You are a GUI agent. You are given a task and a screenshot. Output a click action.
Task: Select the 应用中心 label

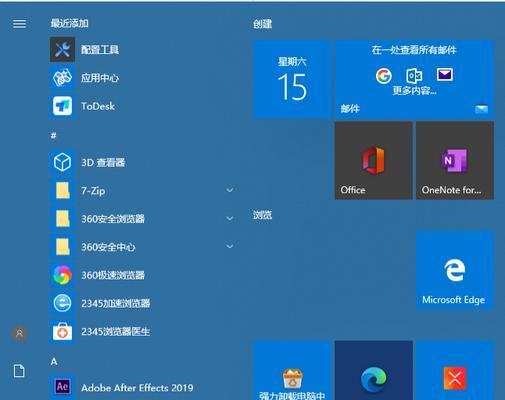click(x=100, y=78)
